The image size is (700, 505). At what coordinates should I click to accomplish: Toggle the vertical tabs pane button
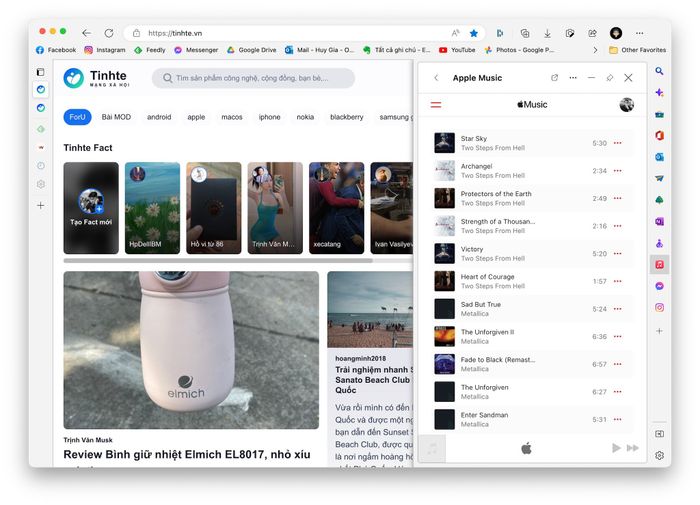coord(41,72)
